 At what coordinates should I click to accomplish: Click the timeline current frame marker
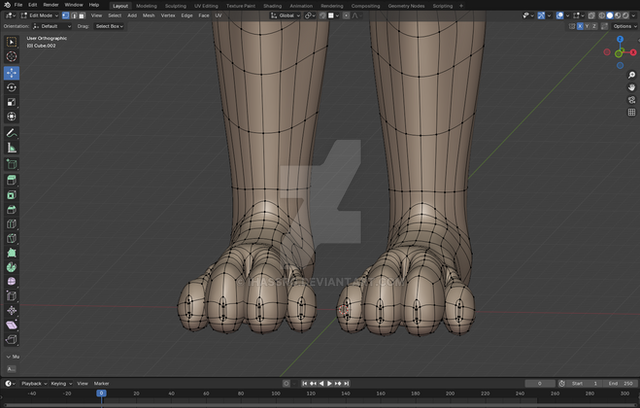coord(101,393)
